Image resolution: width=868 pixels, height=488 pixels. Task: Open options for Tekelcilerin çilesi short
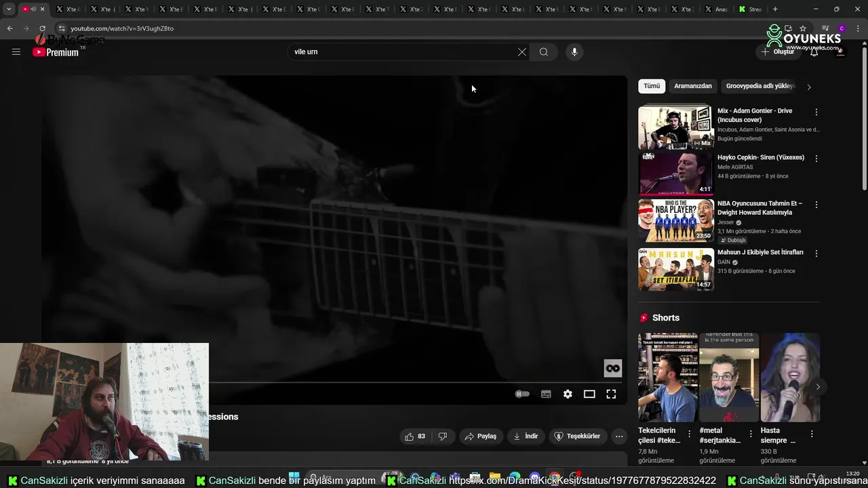point(690,434)
